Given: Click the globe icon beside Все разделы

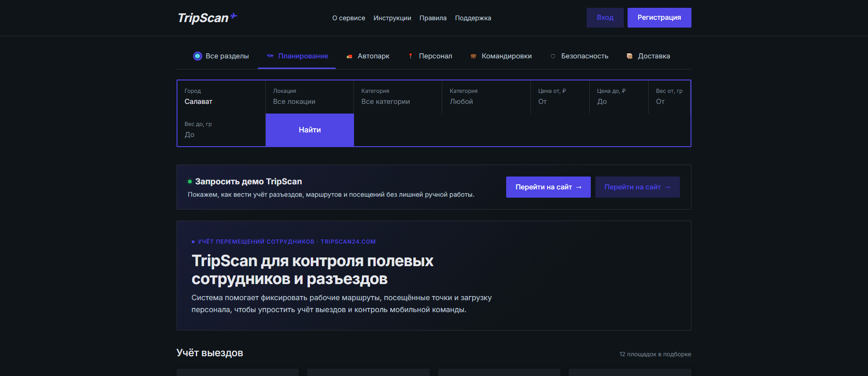Looking at the screenshot, I should (198, 56).
